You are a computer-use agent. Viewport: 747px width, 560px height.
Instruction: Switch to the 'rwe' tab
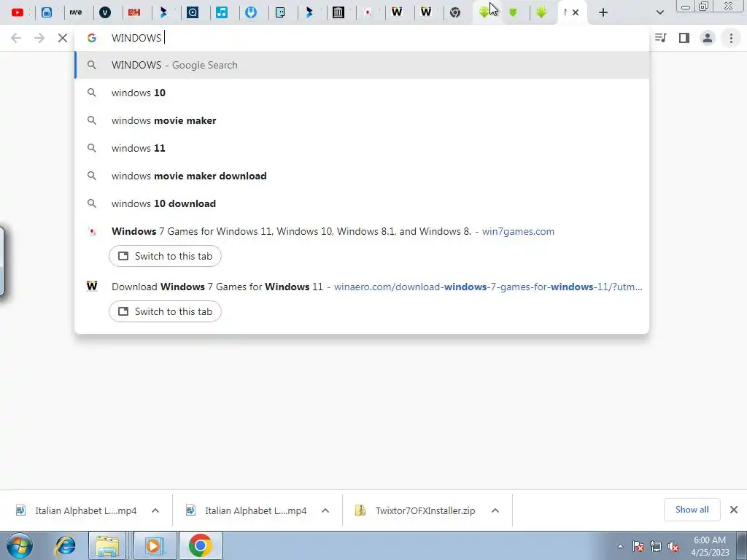pos(76,12)
